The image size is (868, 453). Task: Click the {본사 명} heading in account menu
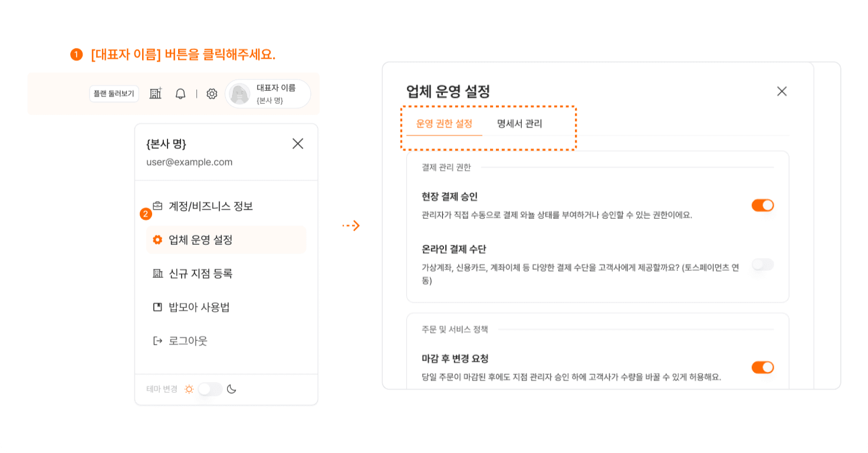(166, 144)
